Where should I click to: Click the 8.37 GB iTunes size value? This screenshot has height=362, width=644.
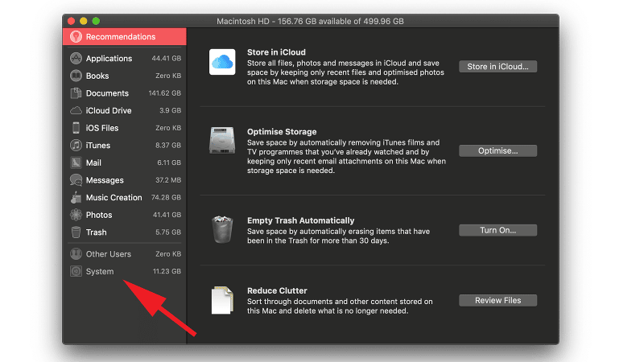pos(168,146)
